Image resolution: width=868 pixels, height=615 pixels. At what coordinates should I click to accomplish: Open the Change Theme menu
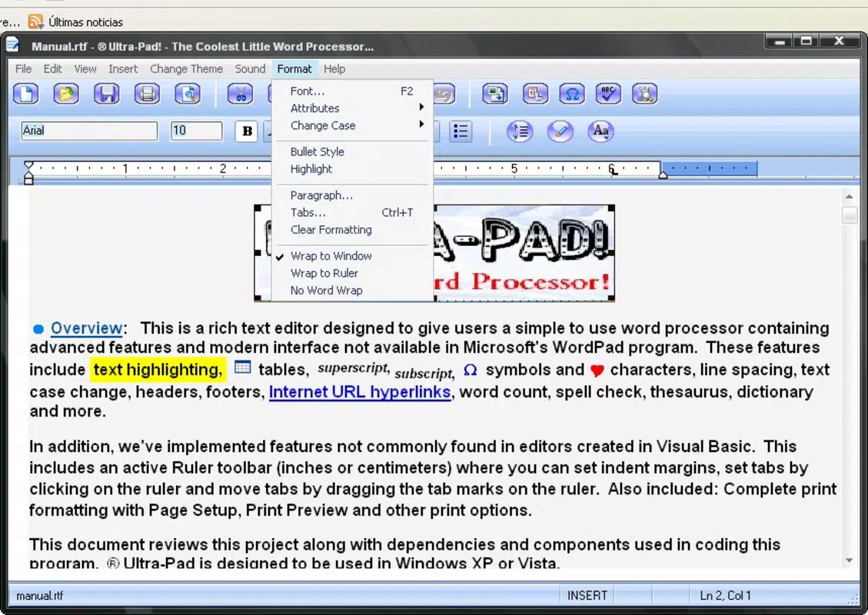187,68
